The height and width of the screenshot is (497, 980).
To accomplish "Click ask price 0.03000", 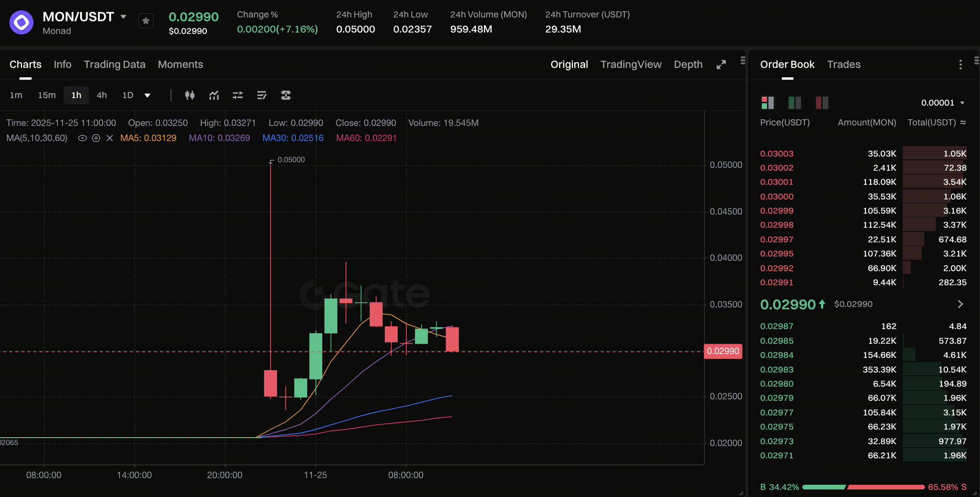I will pyautogui.click(x=777, y=197).
